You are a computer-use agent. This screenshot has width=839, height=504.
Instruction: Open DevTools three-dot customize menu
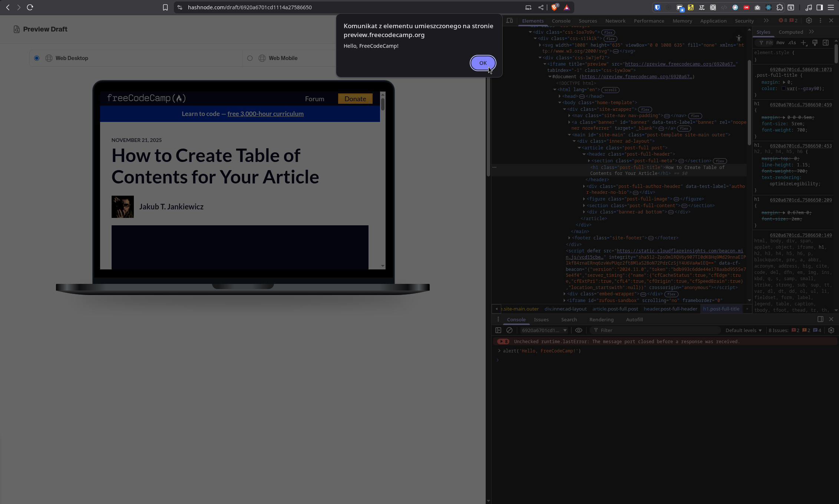coord(820,21)
